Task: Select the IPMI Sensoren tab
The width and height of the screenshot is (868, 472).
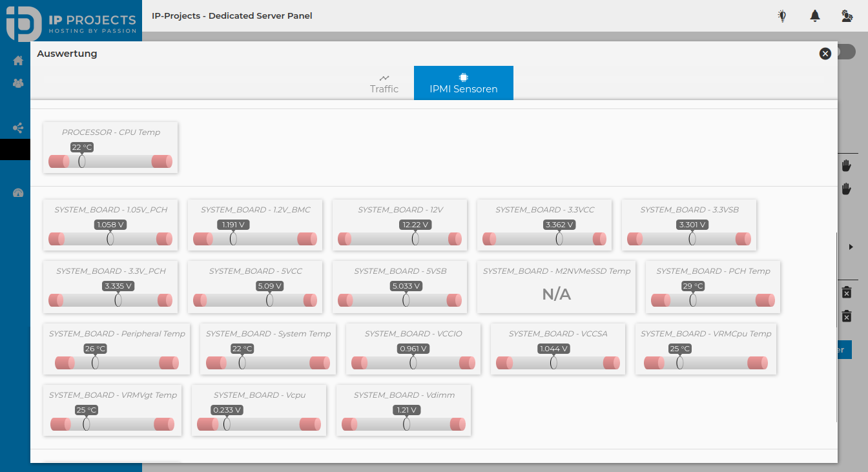Action: pyautogui.click(x=463, y=83)
